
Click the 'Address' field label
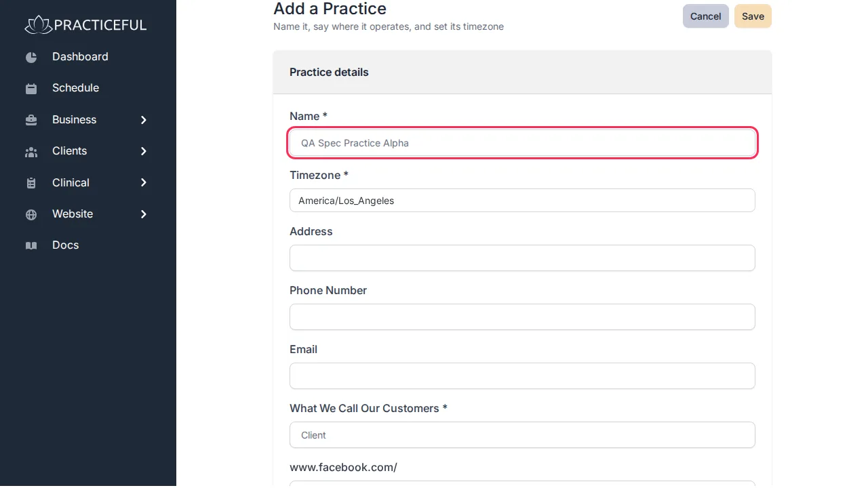pyautogui.click(x=311, y=232)
